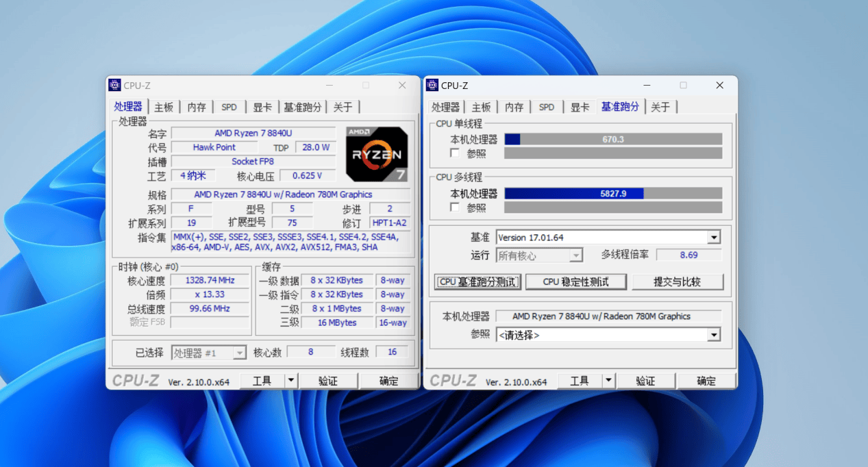This screenshot has height=467, width=868.
Task: Open 关于 tab in the benchmark window
Action: coord(660,107)
